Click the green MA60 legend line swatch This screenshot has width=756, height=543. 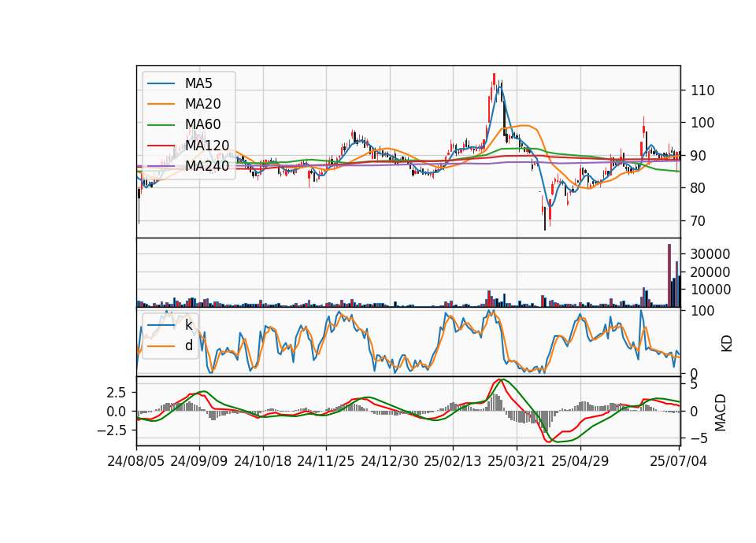(161, 125)
